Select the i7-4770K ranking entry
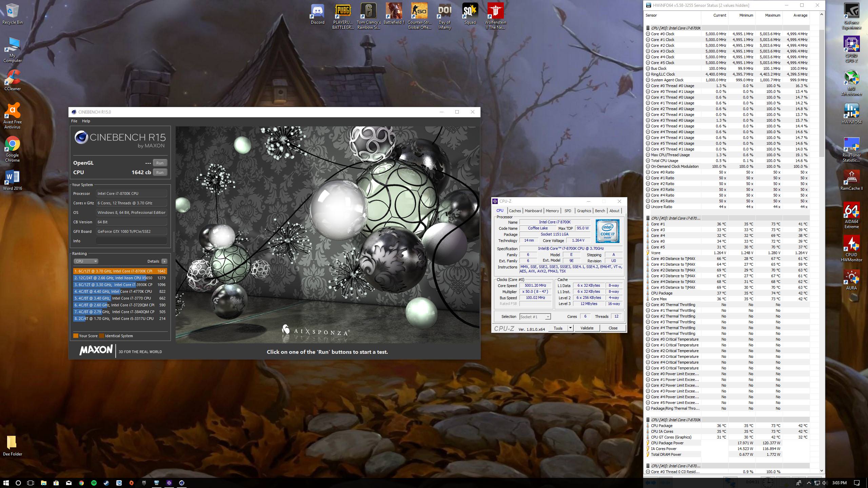This screenshot has height=488, width=868. click(x=120, y=291)
